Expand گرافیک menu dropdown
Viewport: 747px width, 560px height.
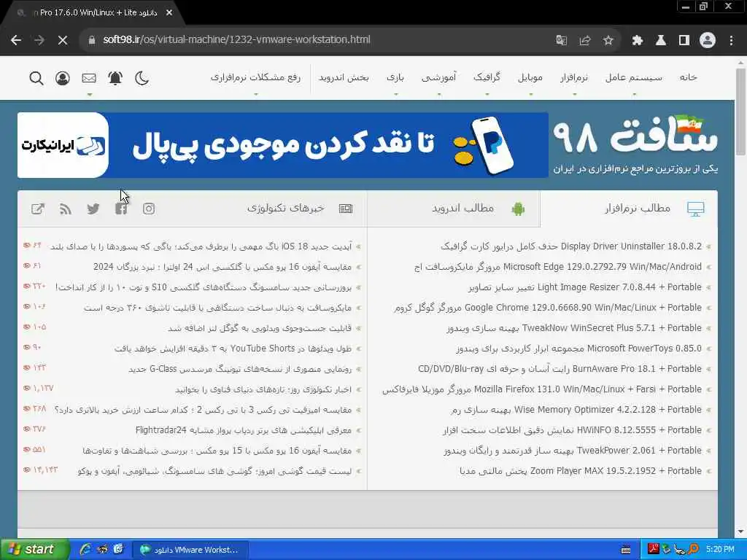(x=487, y=77)
